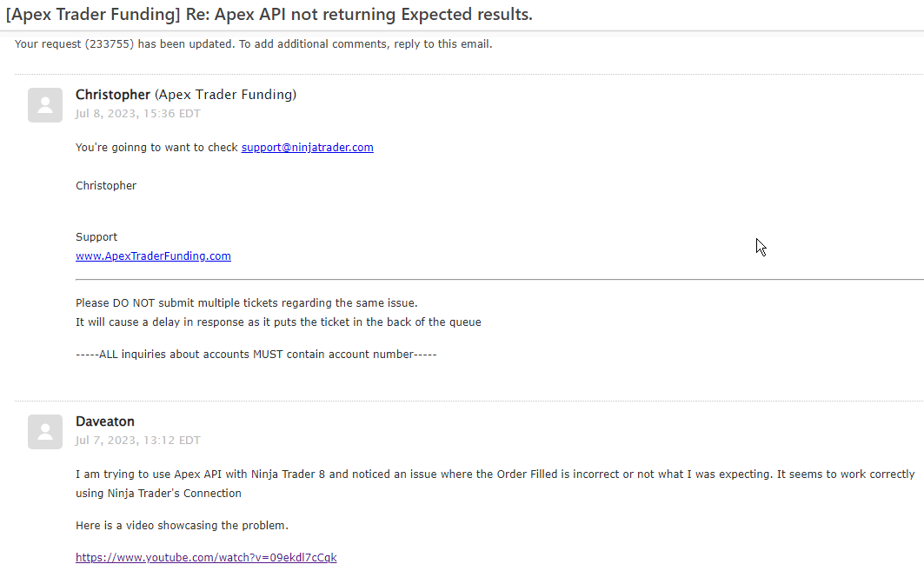Click the "Please DO NOT submit multiple tickets" line
The height and width of the screenshot is (584, 924).
[x=247, y=303]
